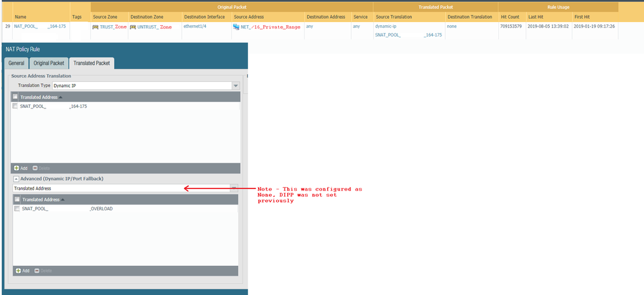Click the Hit Count column header
Viewport: 644px width, 295px height.
(x=510, y=16)
